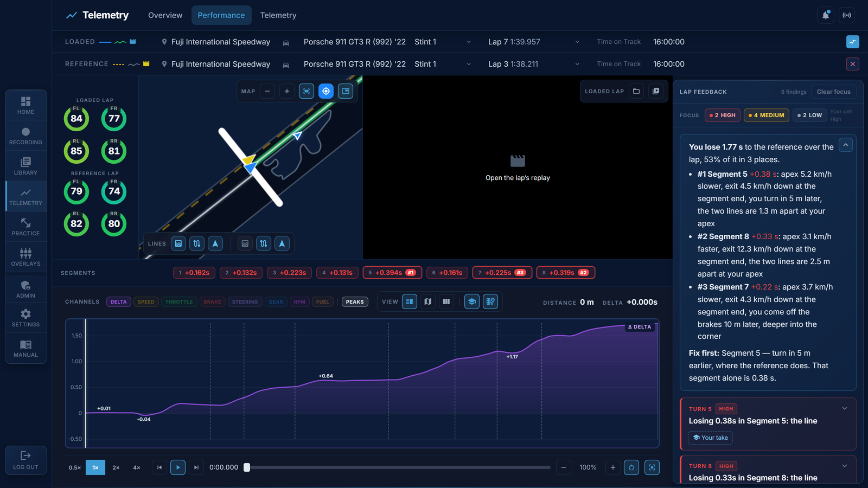868x488 pixels.
Task: Toggle the THROTTLE channel chip
Action: (x=179, y=302)
